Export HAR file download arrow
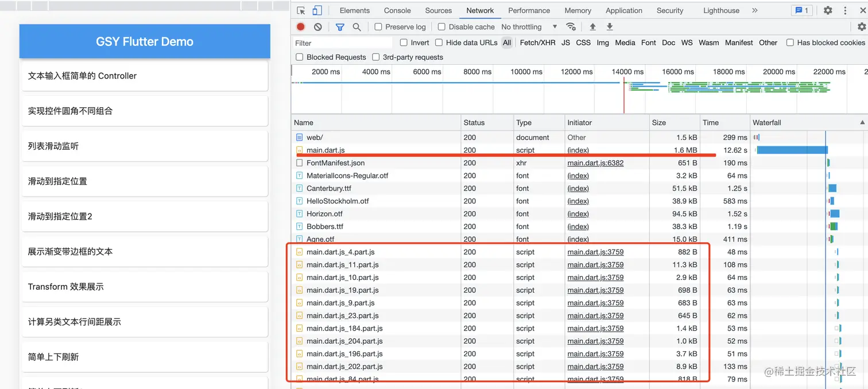868x389 pixels. 610,26
